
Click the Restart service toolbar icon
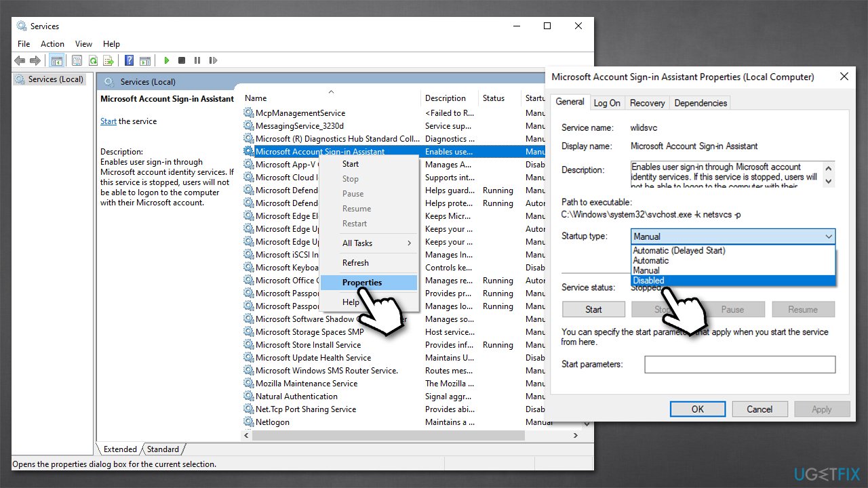pyautogui.click(x=213, y=60)
